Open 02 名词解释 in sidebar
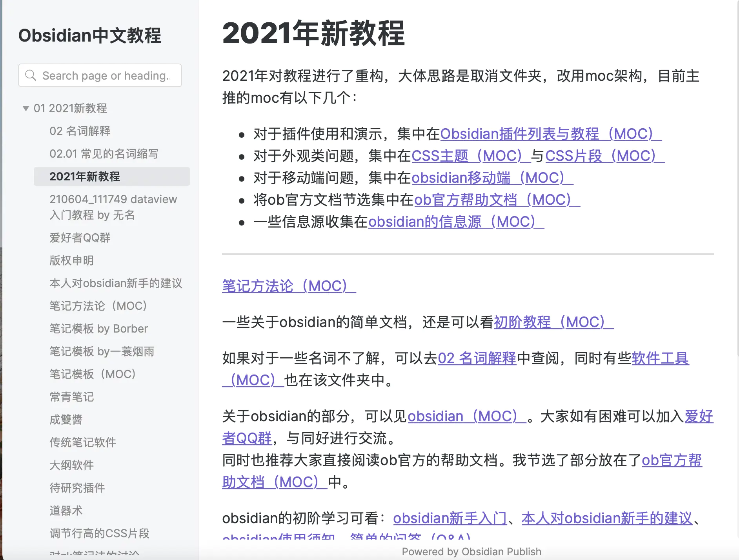 click(x=80, y=131)
